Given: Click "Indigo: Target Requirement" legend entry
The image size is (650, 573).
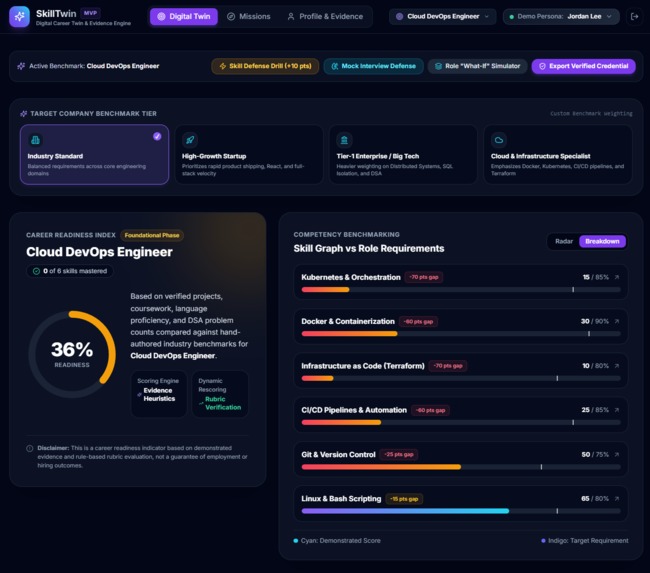Looking at the screenshot, I should point(585,541).
